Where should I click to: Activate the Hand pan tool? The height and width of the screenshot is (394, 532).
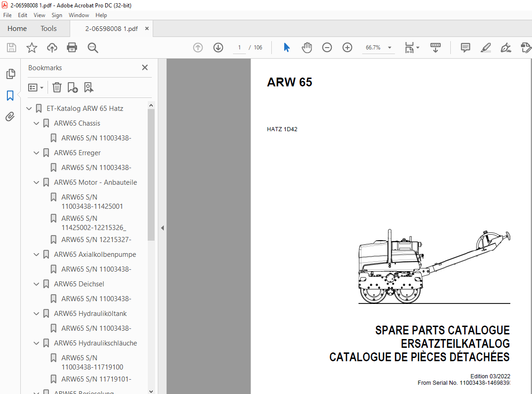(307, 48)
